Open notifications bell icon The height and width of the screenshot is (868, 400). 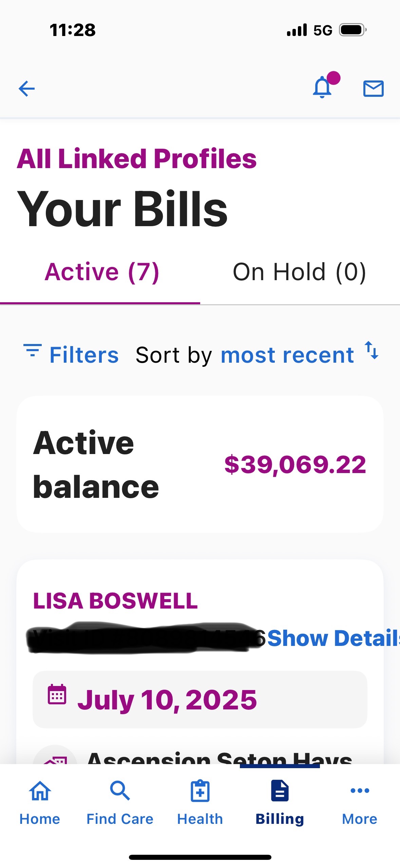[322, 88]
